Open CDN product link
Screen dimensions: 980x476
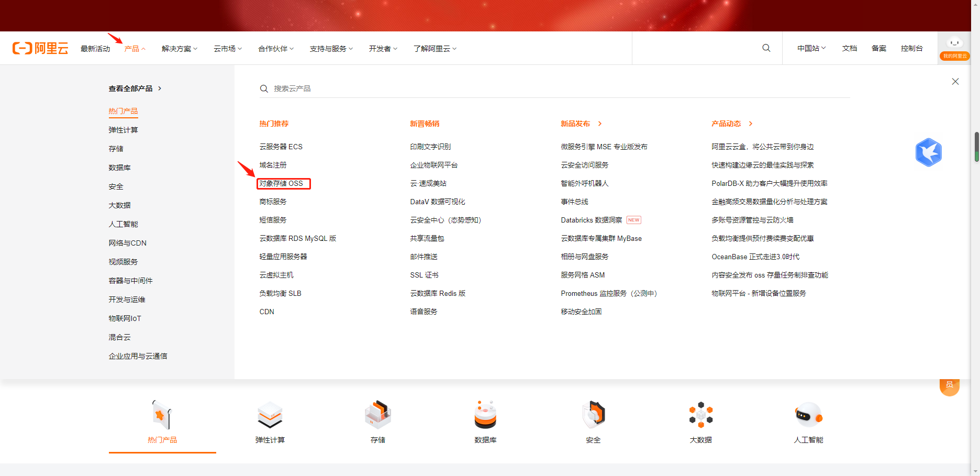[x=267, y=312]
